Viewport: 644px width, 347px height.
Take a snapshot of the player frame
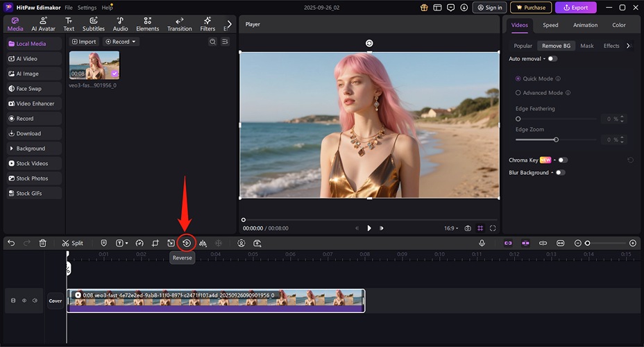468,228
